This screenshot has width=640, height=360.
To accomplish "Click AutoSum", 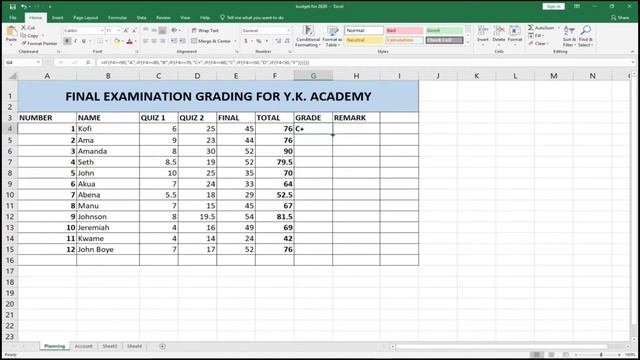I will point(541,28).
